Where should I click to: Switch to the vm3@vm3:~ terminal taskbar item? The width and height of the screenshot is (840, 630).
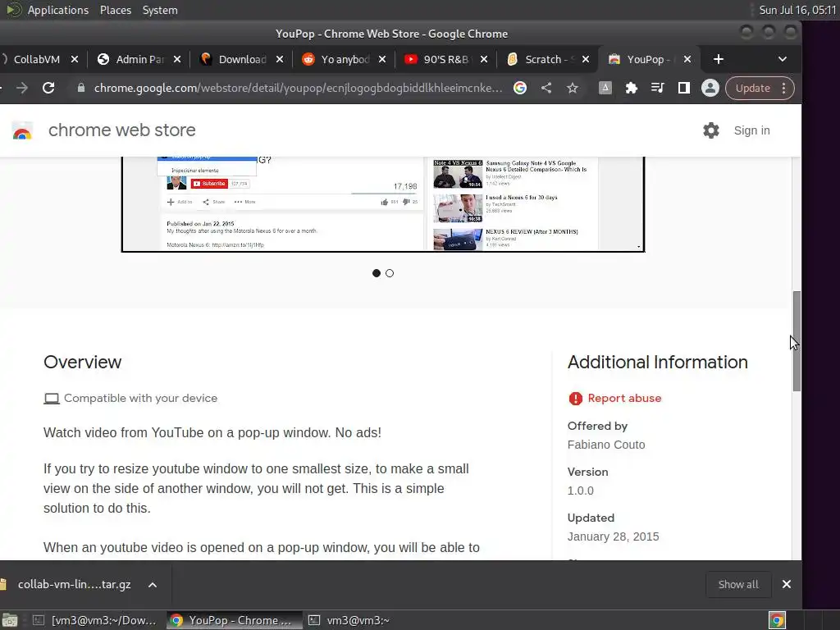coord(349,620)
